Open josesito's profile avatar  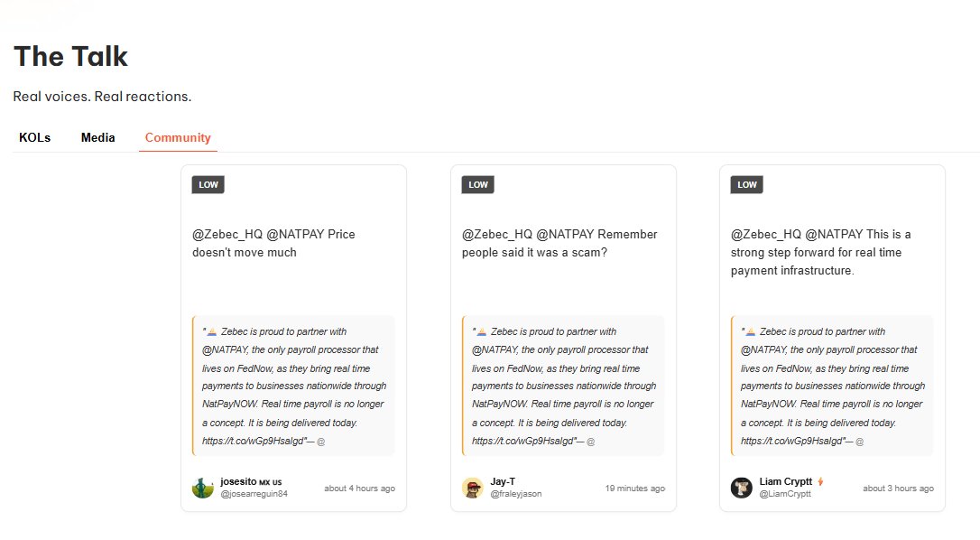(x=203, y=488)
